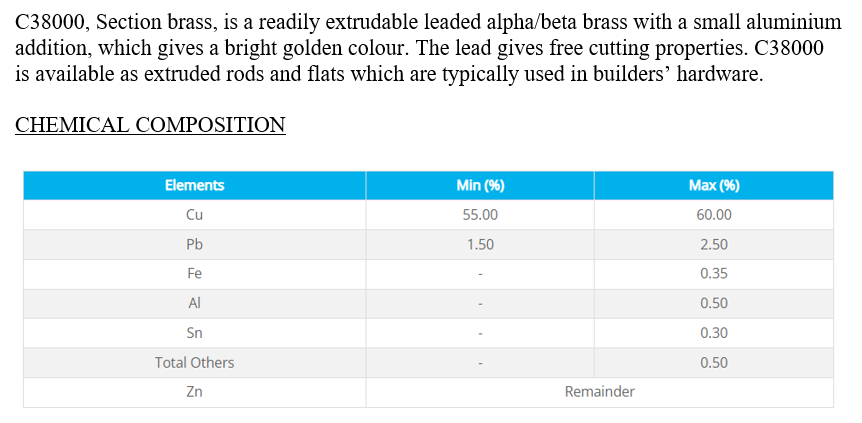
Task: Click the CHEMICAL COMPOSITION underlined heading
Action: tap(150, 125)
